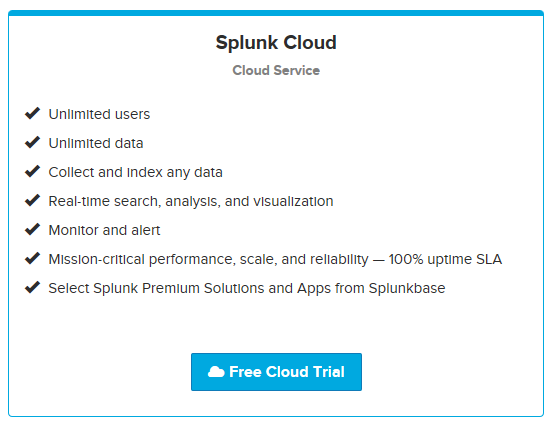Click checkmark next to Collect and index
This screenshot has height=425, width=550.
click(x=33, y=171)
